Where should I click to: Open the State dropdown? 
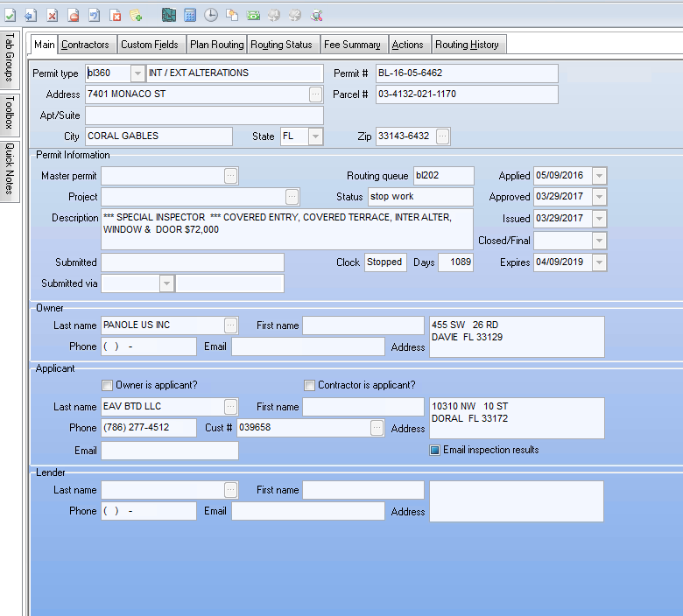click(315, 136)
